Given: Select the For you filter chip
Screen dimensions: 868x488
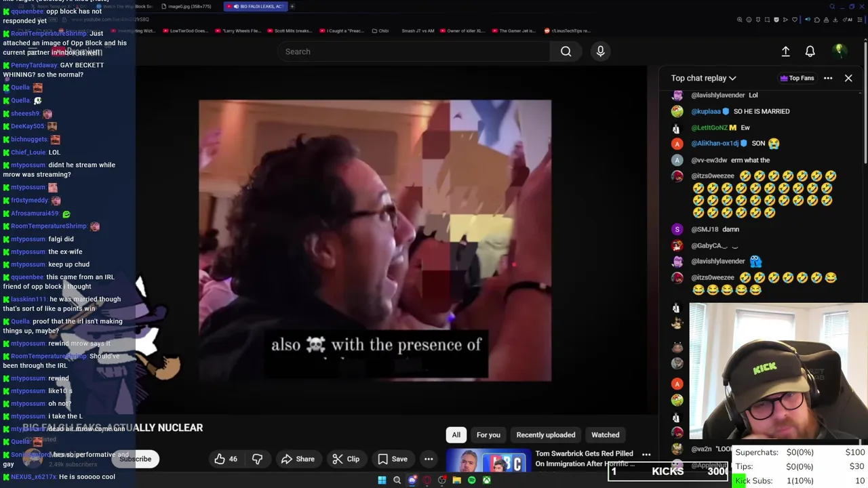Looking at the screenshot, I should point(488,435).
